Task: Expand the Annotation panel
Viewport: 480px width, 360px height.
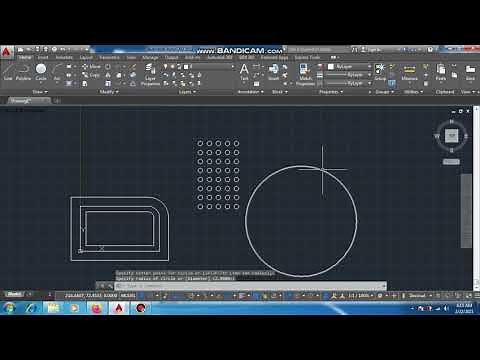Action: pyautogui.click(x=251, y=92)
